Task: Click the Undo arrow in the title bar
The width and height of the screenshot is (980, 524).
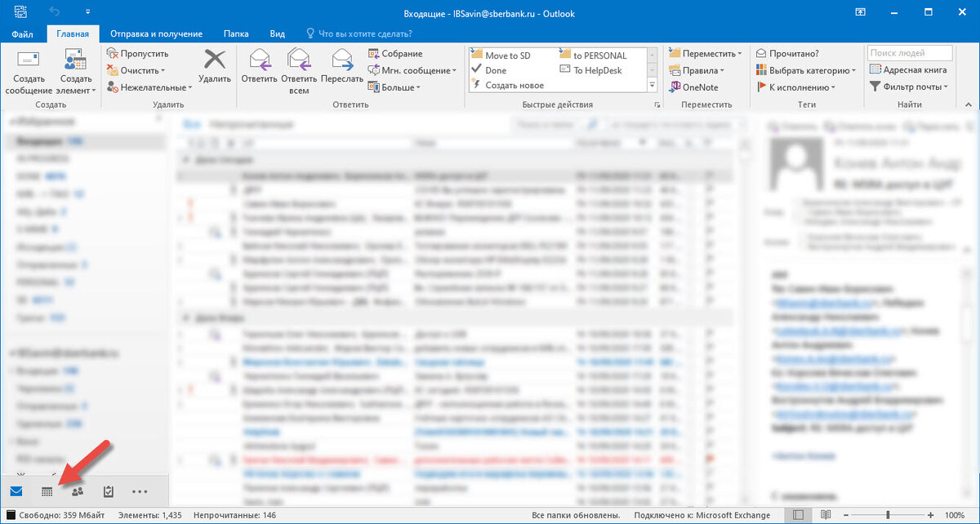Action: 56,12
